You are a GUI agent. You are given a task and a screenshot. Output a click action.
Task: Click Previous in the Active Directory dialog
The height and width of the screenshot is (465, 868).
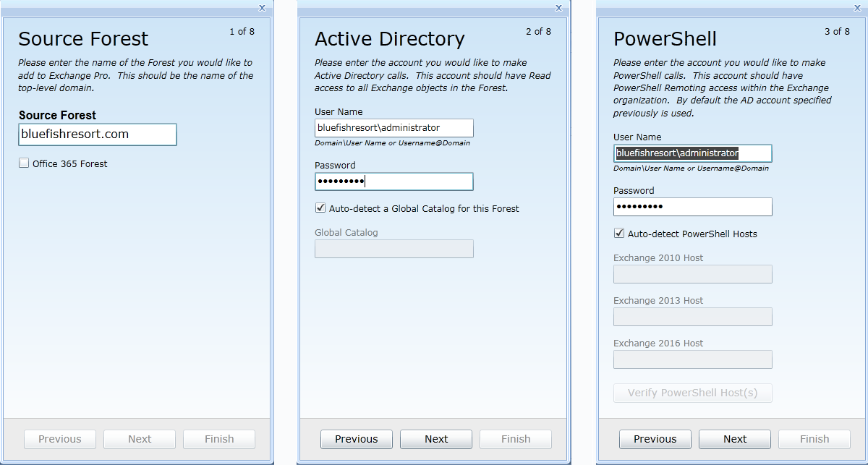tap(357, 439)
